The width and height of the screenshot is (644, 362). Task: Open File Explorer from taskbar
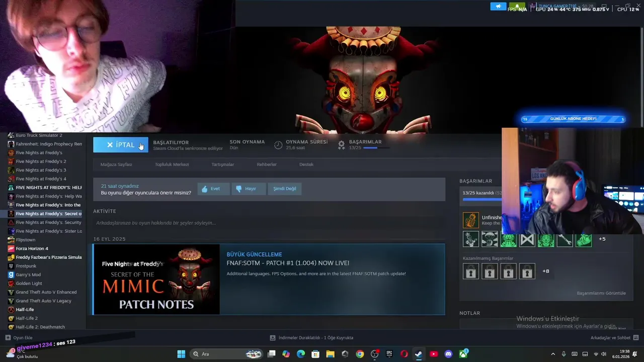click(x=330, y=354)
